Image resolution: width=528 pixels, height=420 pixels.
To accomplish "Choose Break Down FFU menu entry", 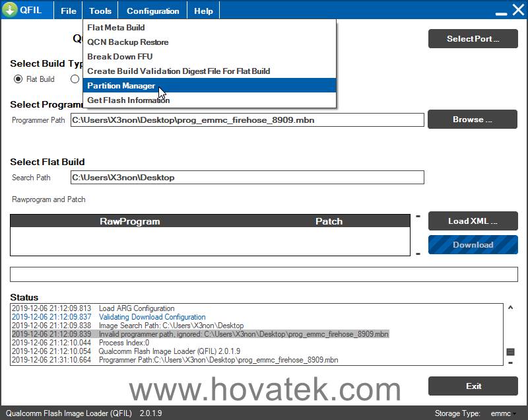I will tap(209, 57).
